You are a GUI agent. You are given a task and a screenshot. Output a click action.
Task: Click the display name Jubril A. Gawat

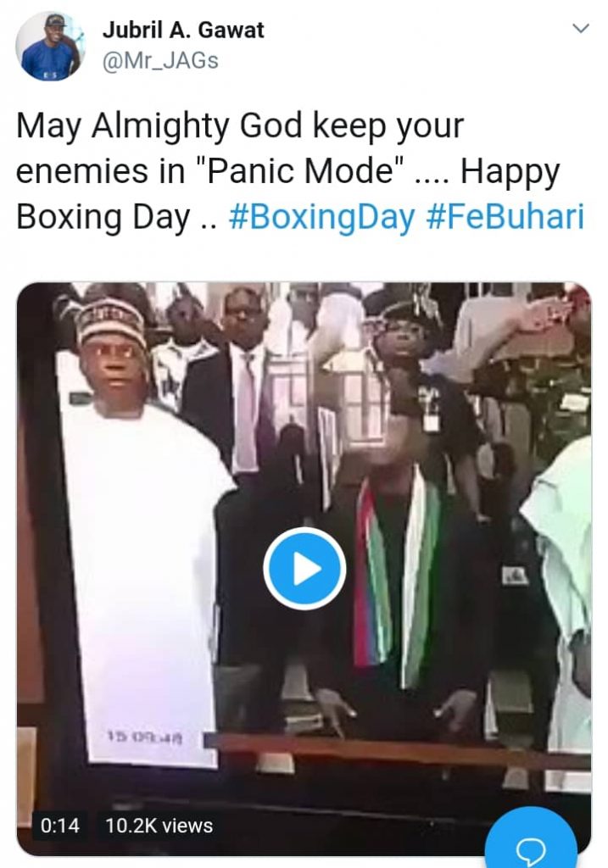coord(183,30)
